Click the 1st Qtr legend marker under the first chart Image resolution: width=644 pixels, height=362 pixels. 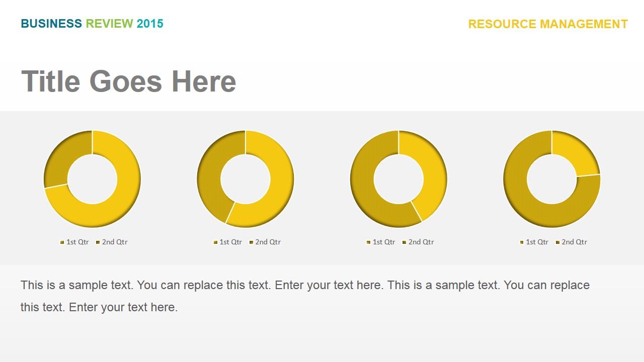[x=62, y=242]
